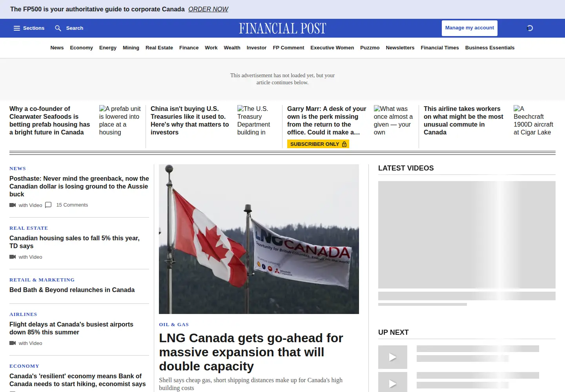
Task: Open the Energy navigation tab
Action: (108, 48)
